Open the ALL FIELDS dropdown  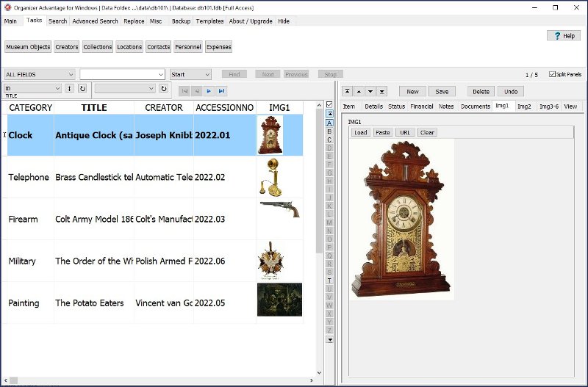(x=40, y=74)
